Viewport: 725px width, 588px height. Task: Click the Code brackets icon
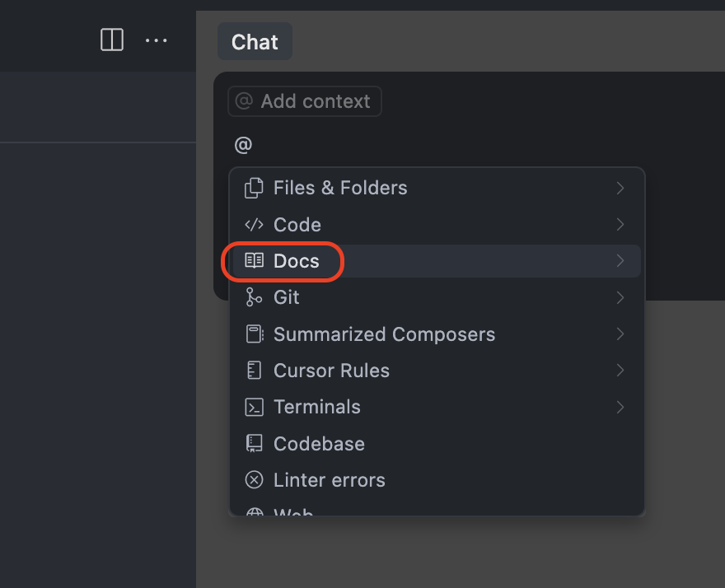pyautogui.click(x=254, y=225)
